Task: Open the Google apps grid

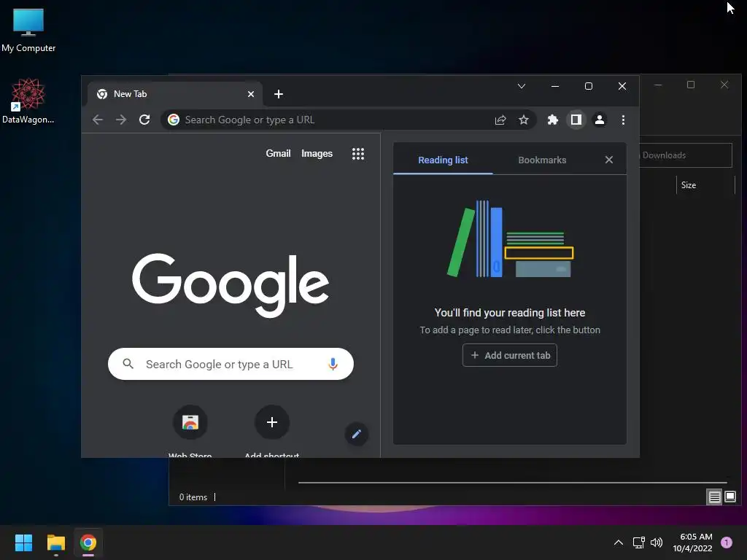Action: click(357, 153)
